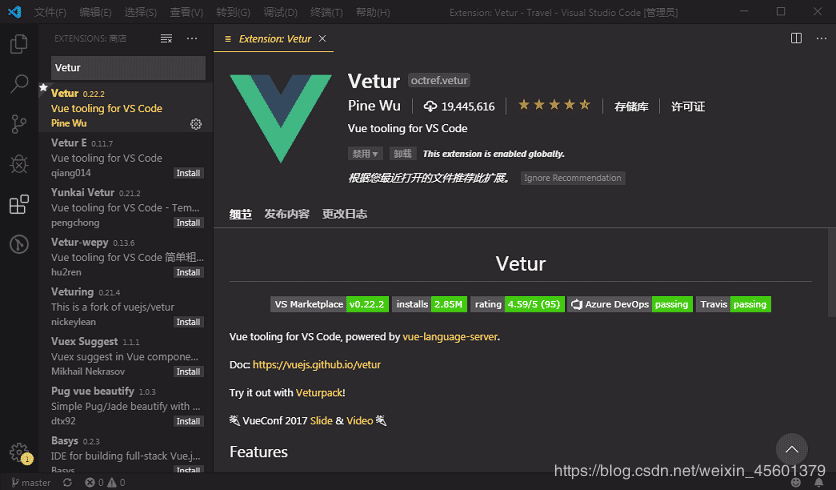Open the Debug view in activity bar

pos(18,164)
